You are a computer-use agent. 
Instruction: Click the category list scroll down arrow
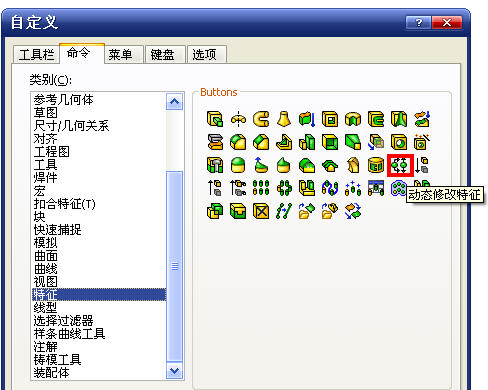coord(175,370)
